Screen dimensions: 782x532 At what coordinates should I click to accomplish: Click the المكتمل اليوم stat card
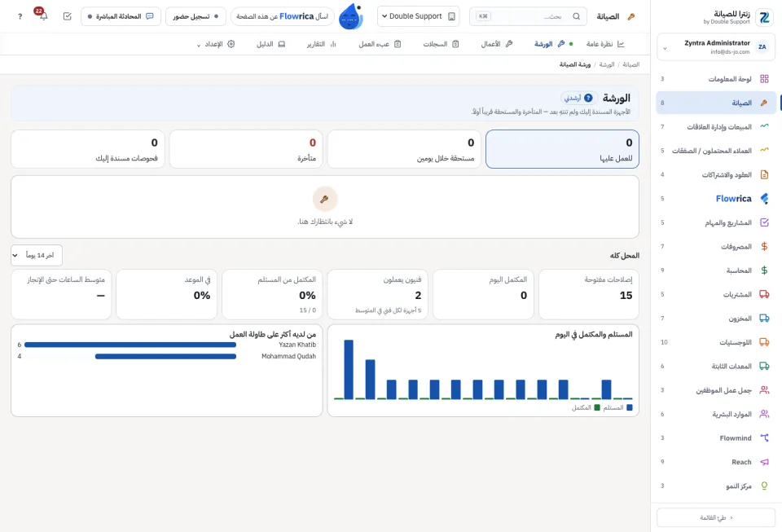(x=483, y=294)
